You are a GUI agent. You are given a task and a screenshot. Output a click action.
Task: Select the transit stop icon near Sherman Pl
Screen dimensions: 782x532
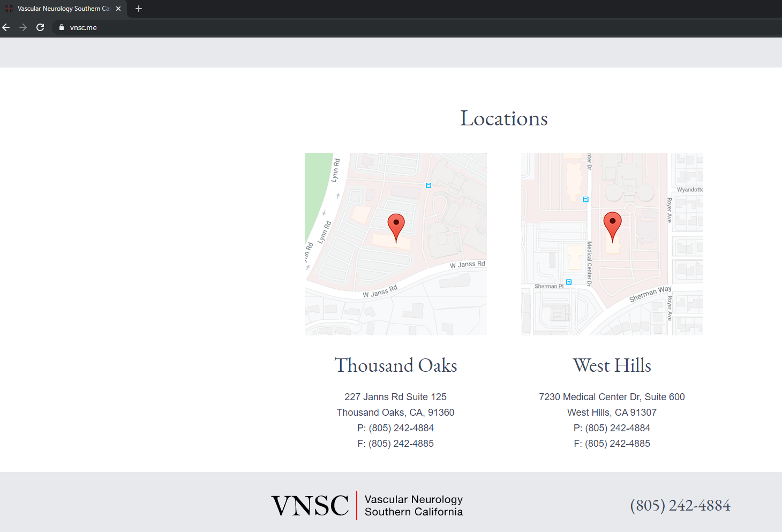569,282
